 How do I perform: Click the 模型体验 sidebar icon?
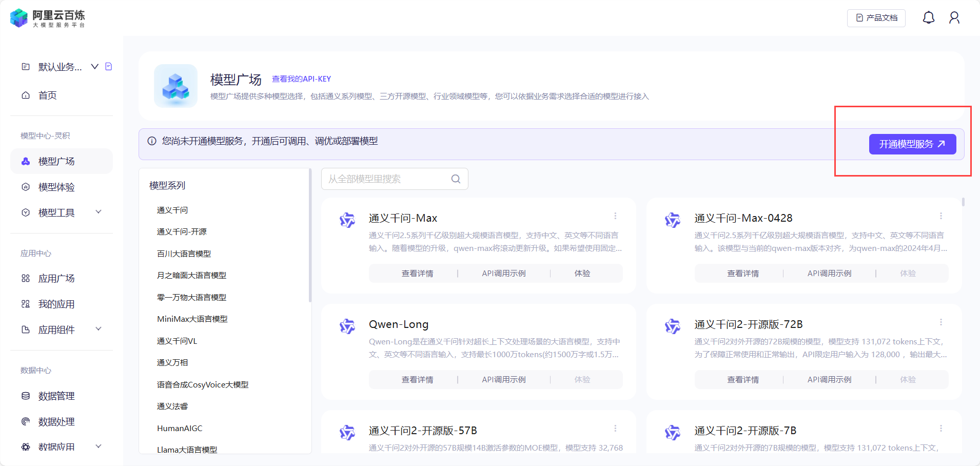[26, 187]
